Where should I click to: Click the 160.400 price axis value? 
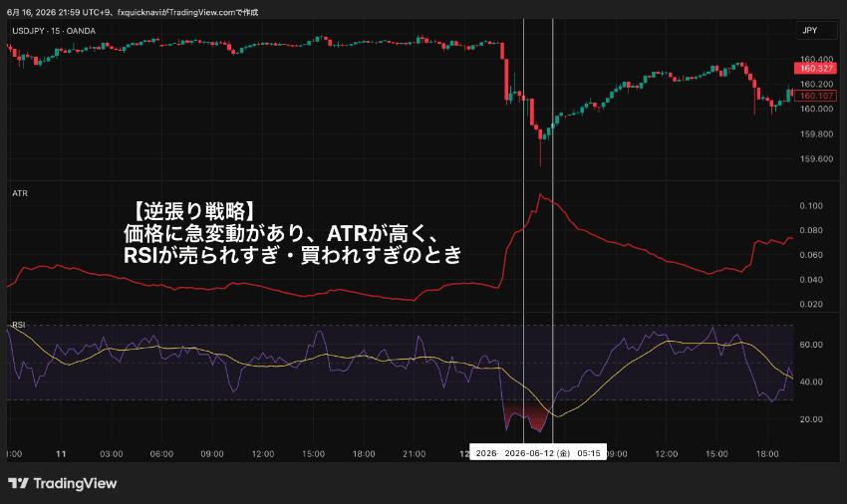tap(816, 59)
